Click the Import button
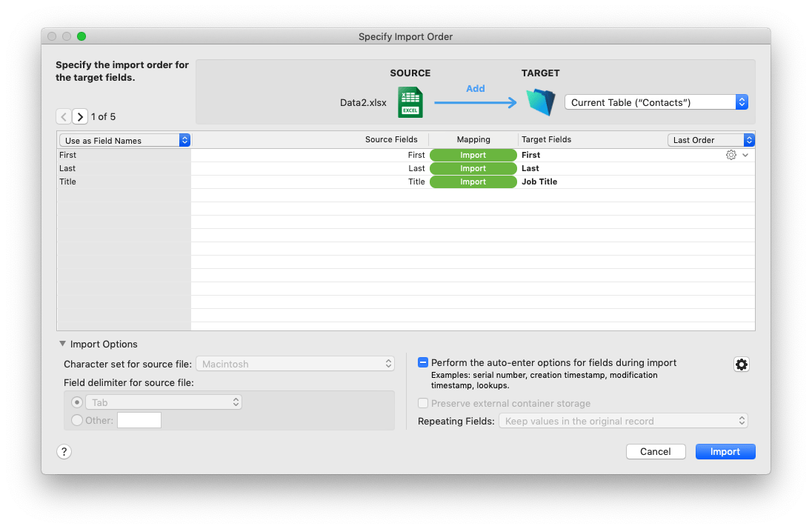This screenshot has width=812, height=529. pyautogui.click(x=725, y=451)
